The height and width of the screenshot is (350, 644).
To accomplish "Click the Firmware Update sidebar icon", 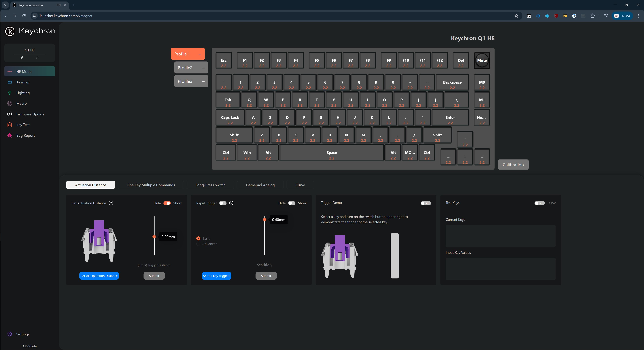I will tap(10, 114).
